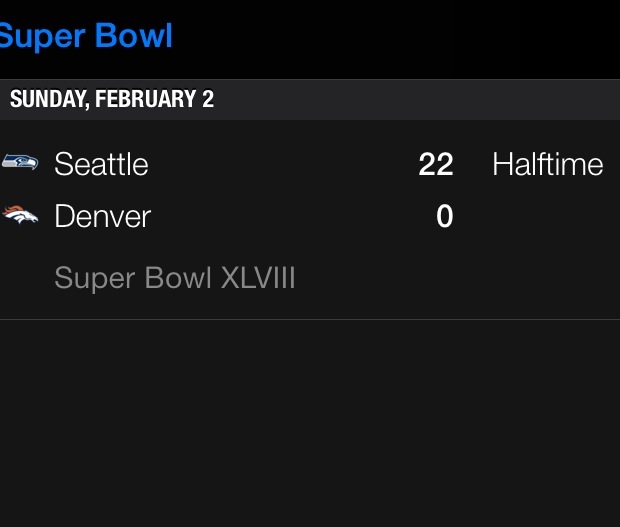Screen dimensions: 620x527
Task: Go back via blue Super Bowl title
Action: pos(86,37)
